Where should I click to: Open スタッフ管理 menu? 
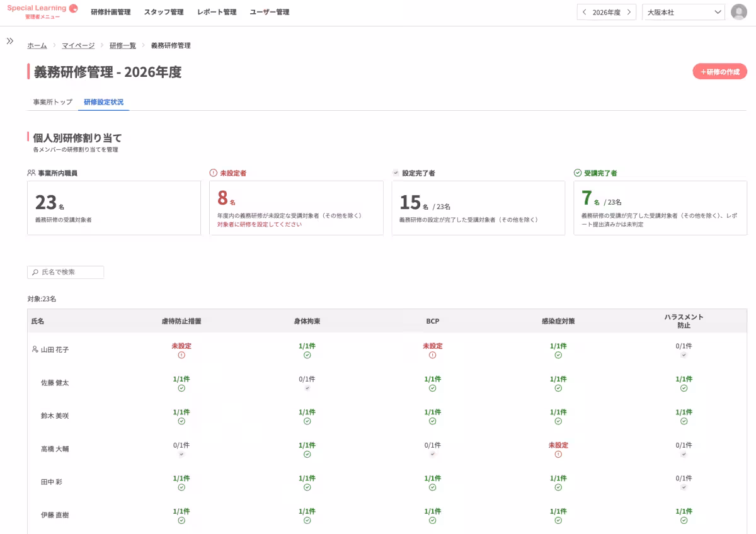point(164,12)
